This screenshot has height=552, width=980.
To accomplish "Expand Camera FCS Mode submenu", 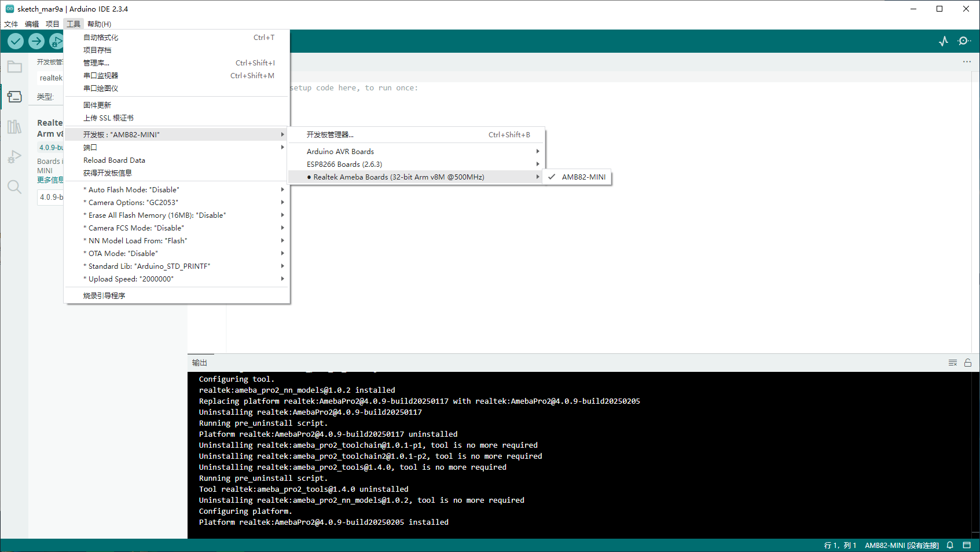I will coord(177,228).
